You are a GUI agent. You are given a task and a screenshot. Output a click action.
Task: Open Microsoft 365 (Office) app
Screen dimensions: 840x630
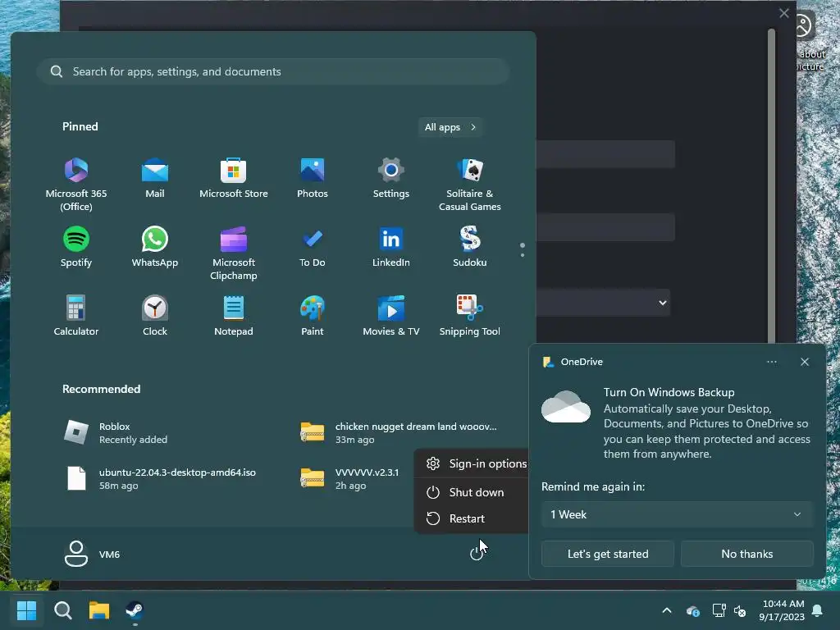click(76, 185)
